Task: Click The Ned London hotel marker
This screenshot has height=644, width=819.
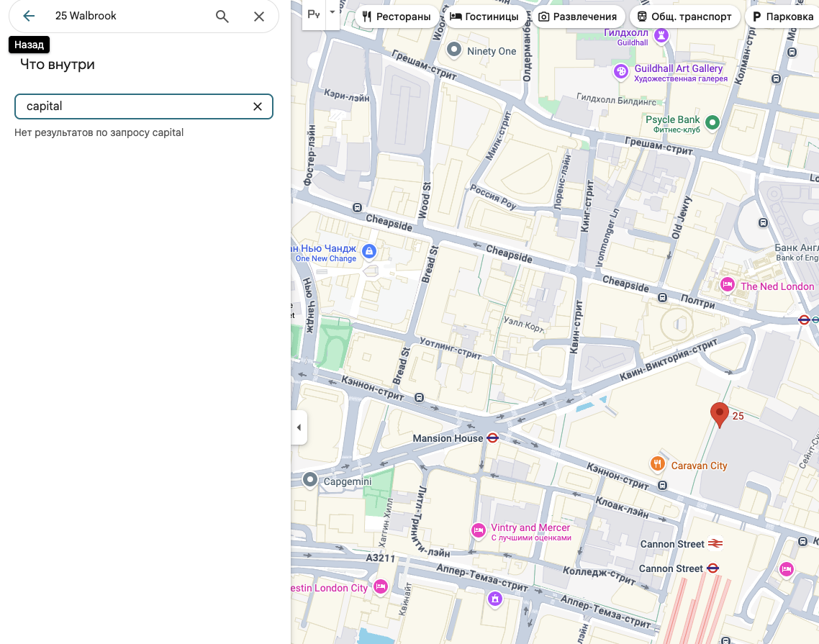Action: 727,285
